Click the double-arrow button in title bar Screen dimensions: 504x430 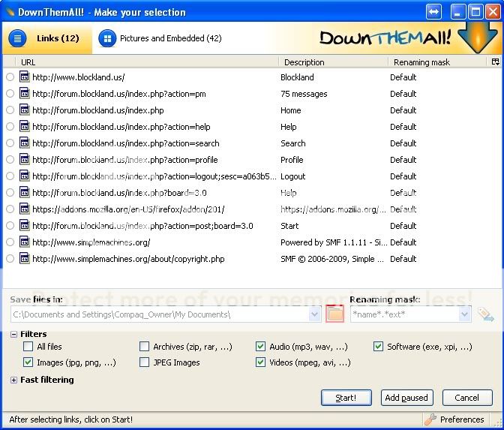point(433,12)
